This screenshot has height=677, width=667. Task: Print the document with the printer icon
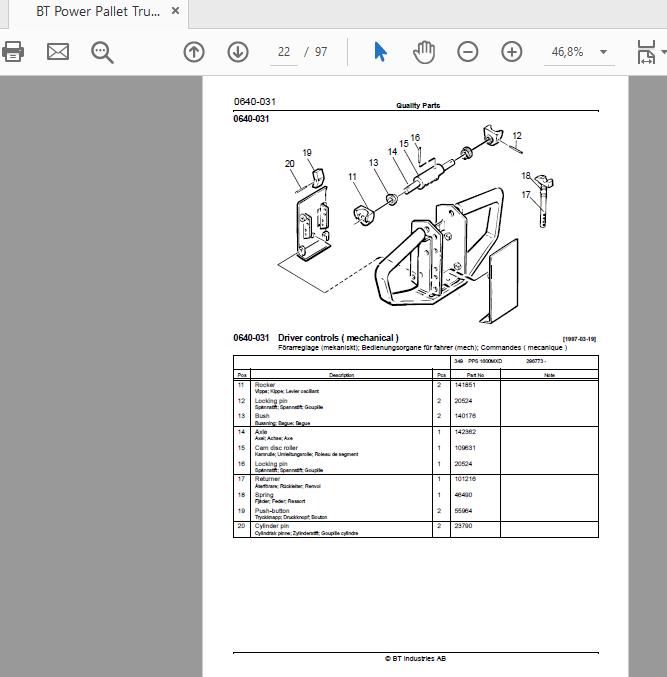click(13, 52)
